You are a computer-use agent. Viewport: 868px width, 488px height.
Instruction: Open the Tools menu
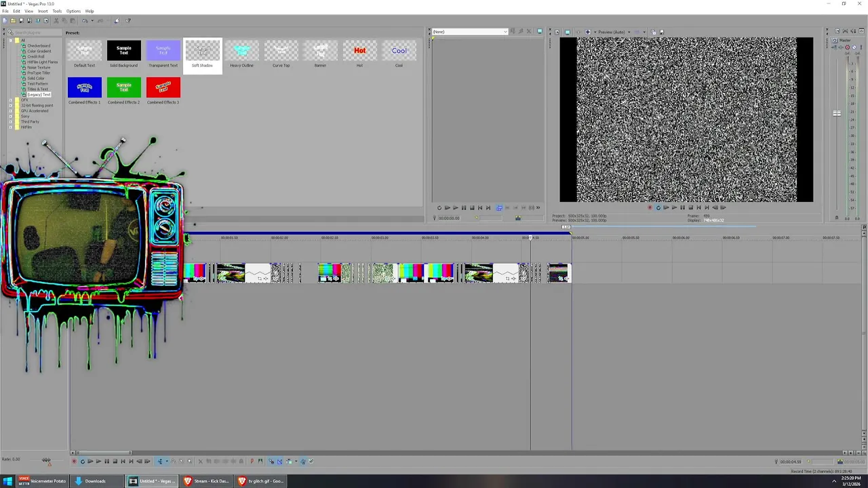(x=57, y=11)
